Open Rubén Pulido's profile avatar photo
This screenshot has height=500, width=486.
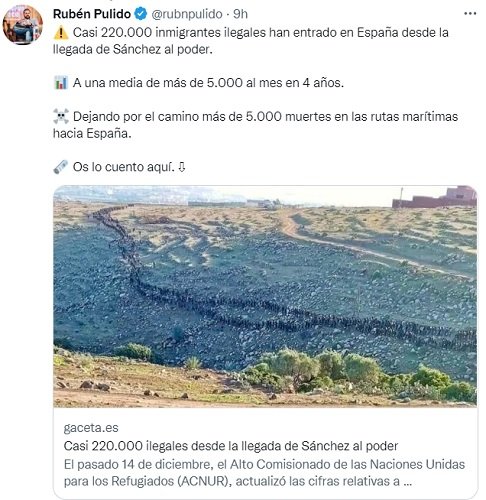tap(23, 25)
